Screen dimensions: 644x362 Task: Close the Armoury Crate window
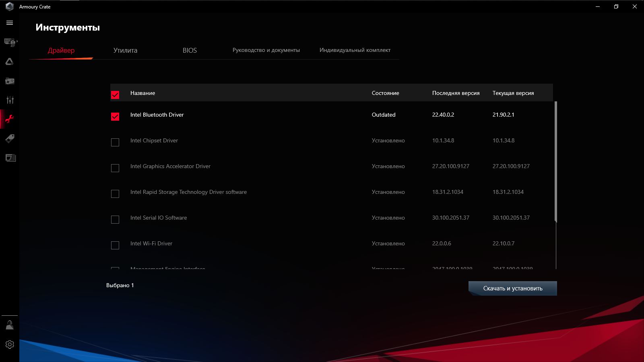635,6
